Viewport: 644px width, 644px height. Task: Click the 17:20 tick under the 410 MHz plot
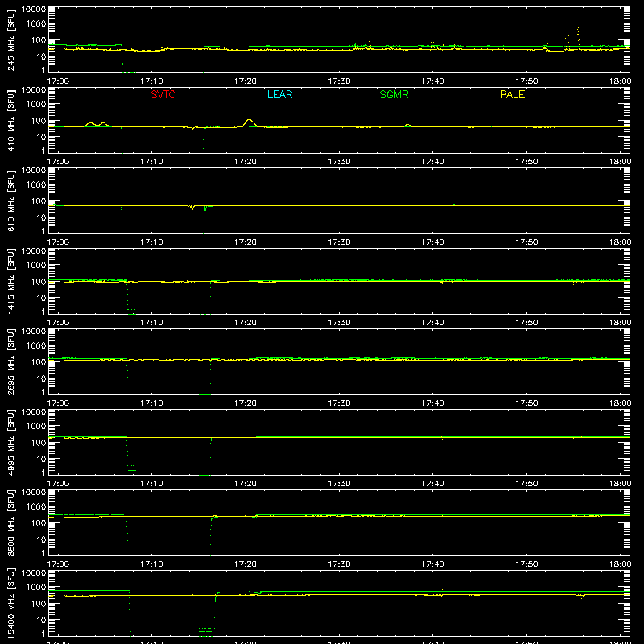click(246, 162)
